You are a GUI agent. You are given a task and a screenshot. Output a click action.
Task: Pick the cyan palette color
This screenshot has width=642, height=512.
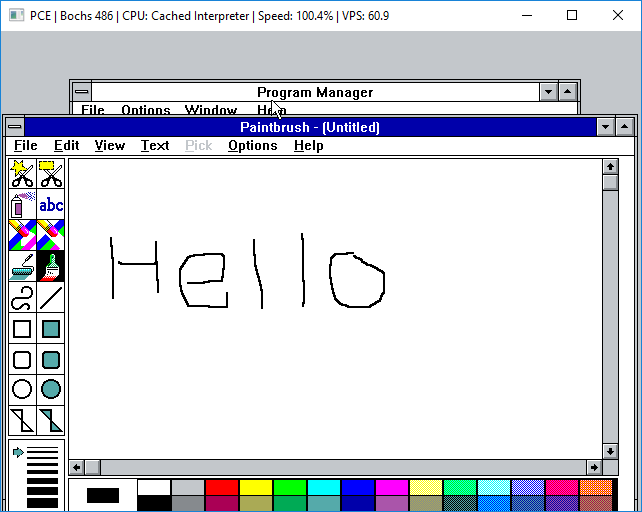pos(324,487)
